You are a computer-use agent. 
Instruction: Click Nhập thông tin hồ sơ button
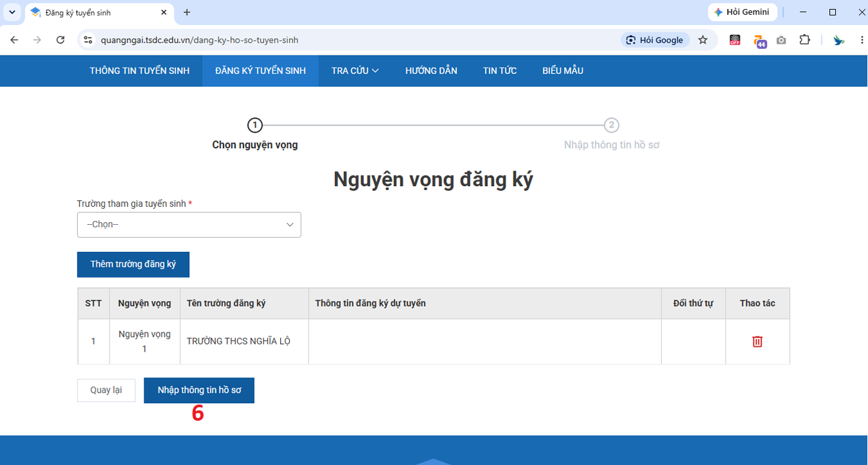coord(200,390)
